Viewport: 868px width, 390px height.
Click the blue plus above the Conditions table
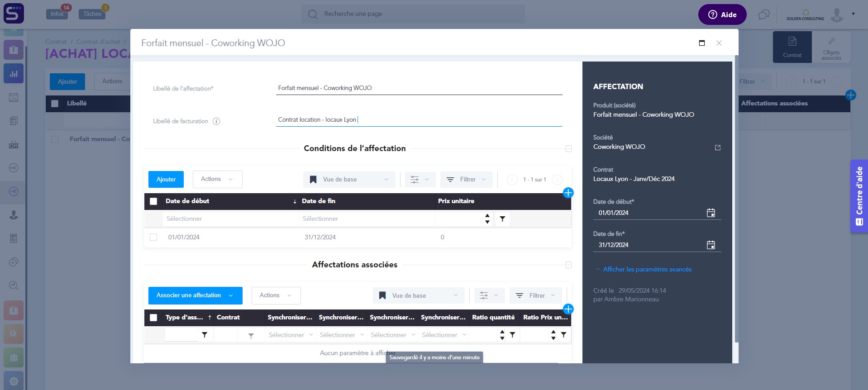pyautogui.click(x=568, y=193)
